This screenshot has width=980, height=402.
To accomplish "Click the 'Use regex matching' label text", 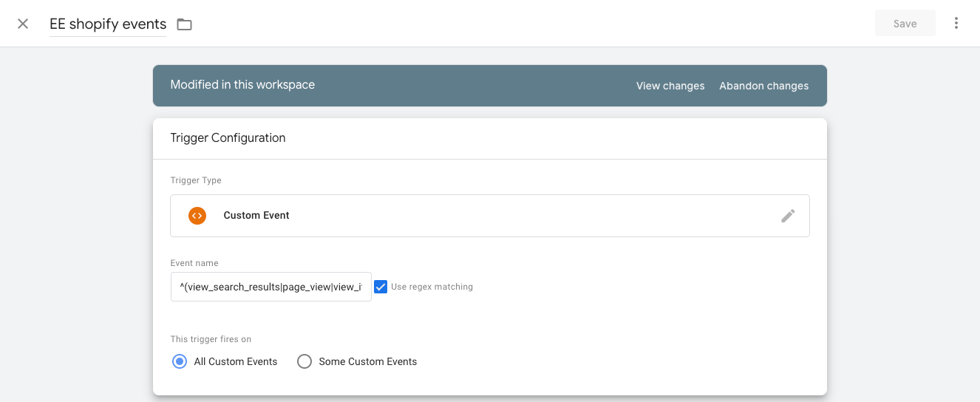I will (432, 287).
